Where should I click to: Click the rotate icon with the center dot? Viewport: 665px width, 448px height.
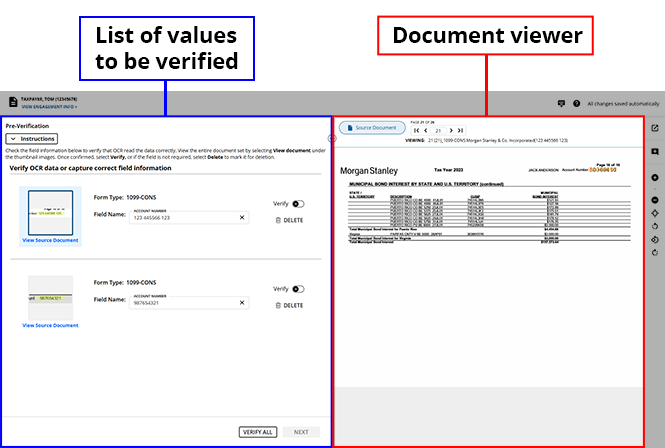655,240
